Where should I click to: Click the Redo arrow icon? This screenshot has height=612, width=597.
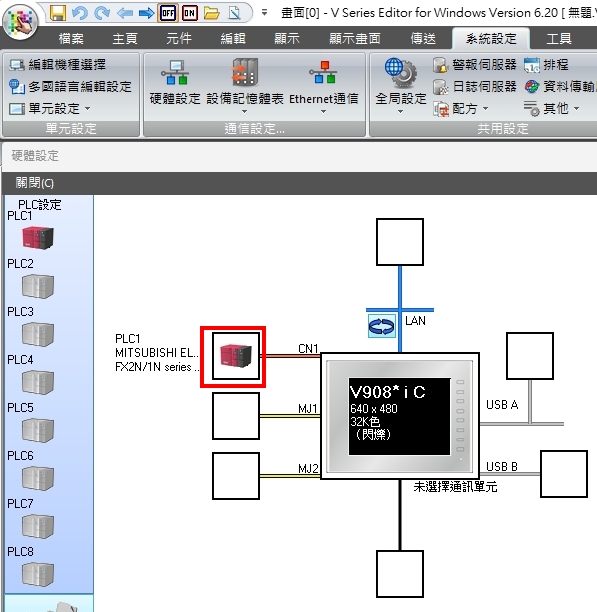pos(102,13)
